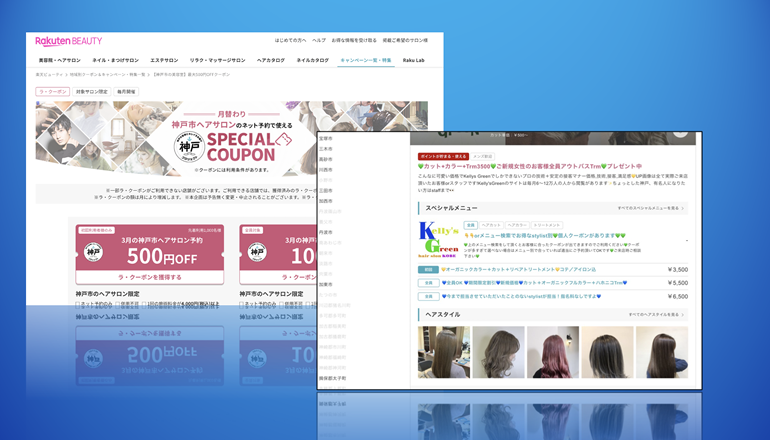Select 宝塚市 in the area list
The width and height of the screenshot is (770, 440).
tap(326, 138)
